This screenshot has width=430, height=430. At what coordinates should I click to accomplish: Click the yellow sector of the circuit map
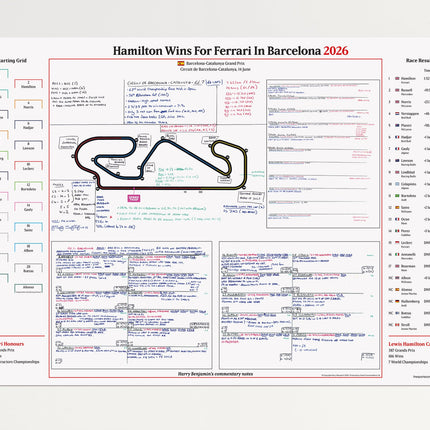tap(245, 167)
